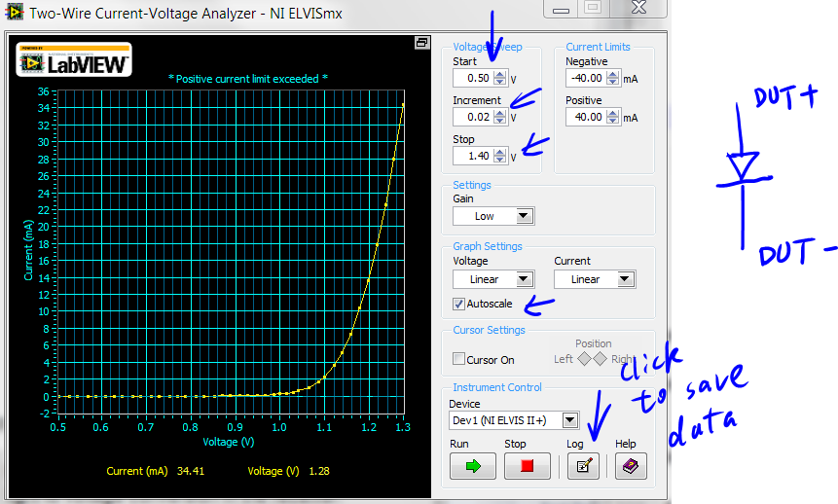Click the Stop voltage stepper arrows
The image size is (838, 504).
(x=499, y=156)
